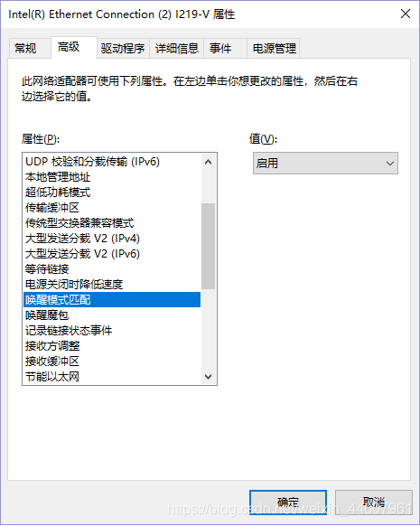Screen dimensions: 420x526
Task: Select 节能以太网 property
Action: (112, 376)
